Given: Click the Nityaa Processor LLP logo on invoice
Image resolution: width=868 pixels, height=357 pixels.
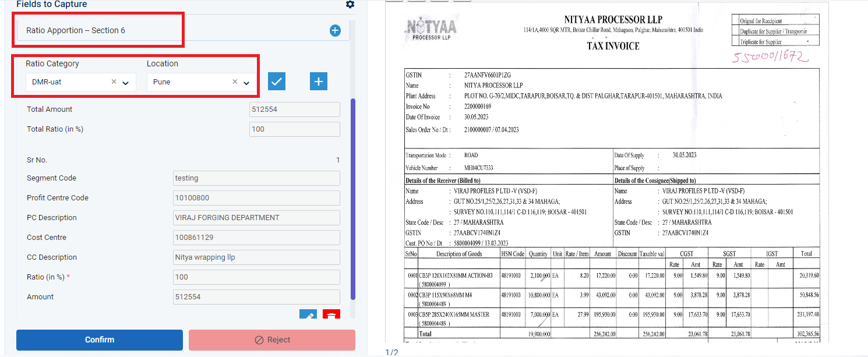Looking at the screenshot, I should [431, 29].
